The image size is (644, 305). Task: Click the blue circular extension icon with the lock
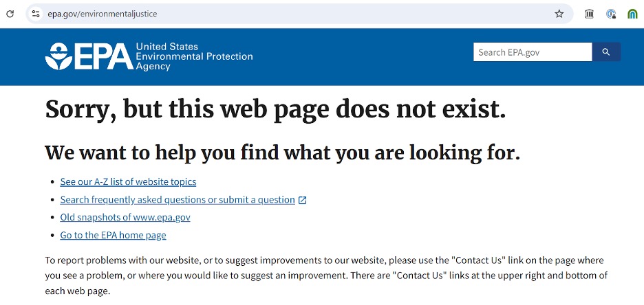[611, 14]
